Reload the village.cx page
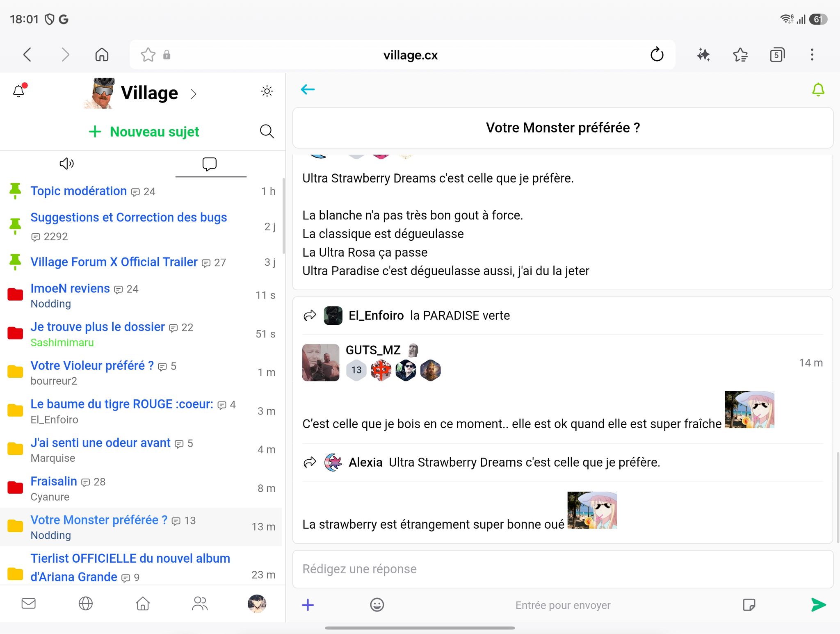 [x=657, y=54]
